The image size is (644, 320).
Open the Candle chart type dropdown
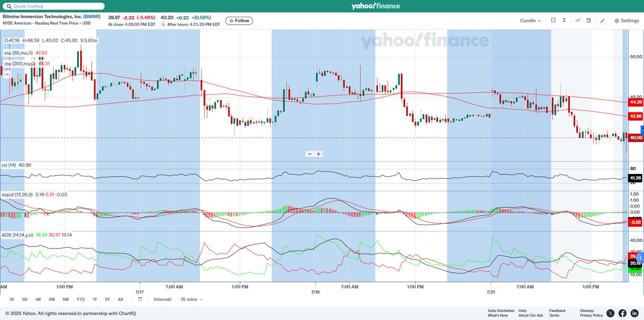(x=531, y=20)
